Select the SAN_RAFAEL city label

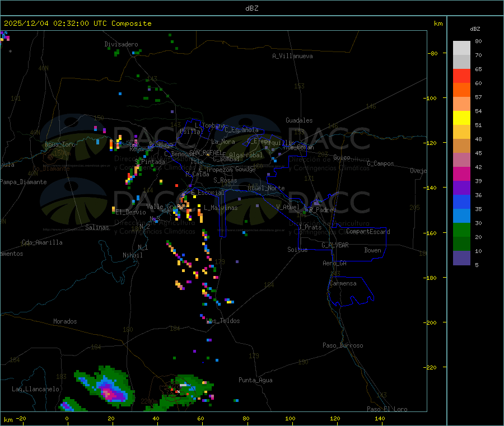click(x=206, y=152)
